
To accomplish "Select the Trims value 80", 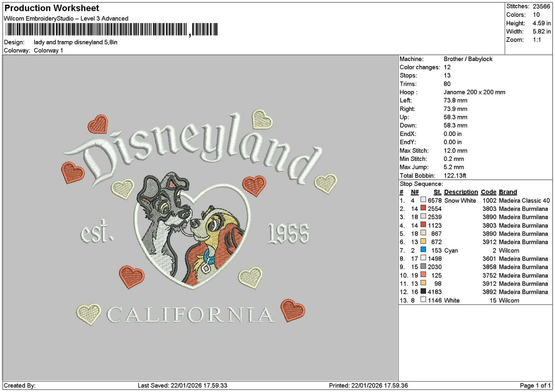I will click(447, 84).
